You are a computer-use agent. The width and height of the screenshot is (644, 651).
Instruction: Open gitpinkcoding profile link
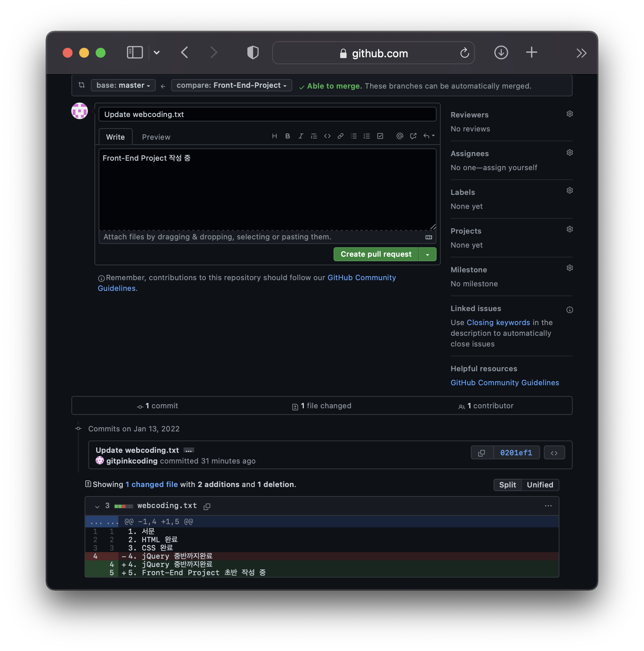(x=132, y=461)
